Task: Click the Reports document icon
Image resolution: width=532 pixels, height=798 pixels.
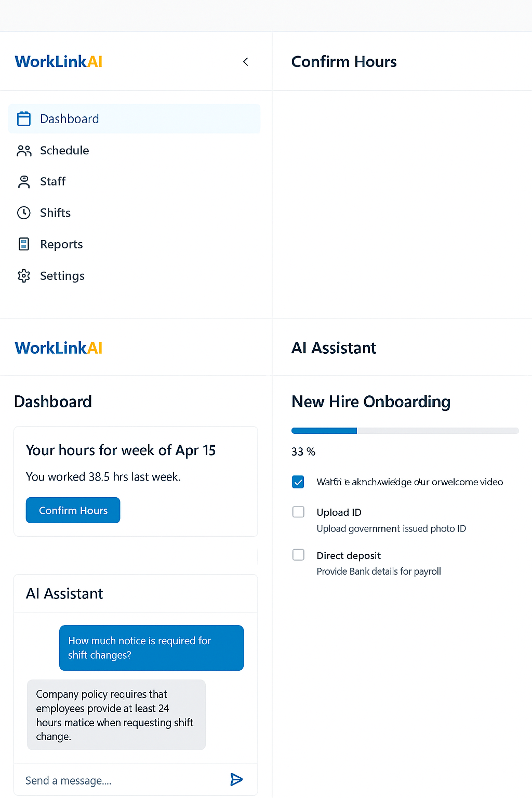Action: 24,244
